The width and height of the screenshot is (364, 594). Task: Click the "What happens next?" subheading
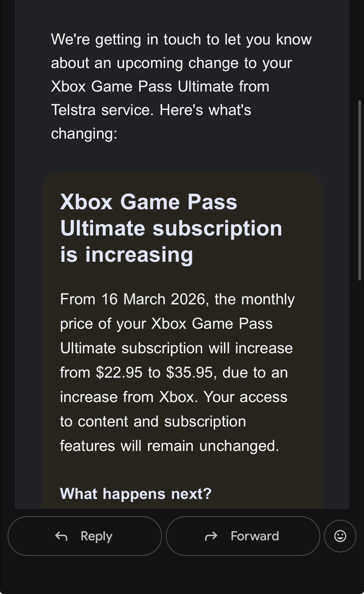(136, 493)
